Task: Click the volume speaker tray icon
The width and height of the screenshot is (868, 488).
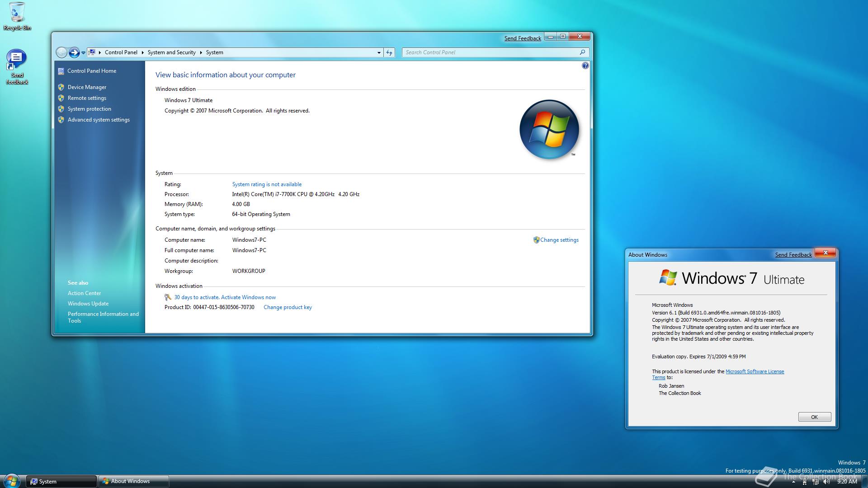Action: [826, 482]
